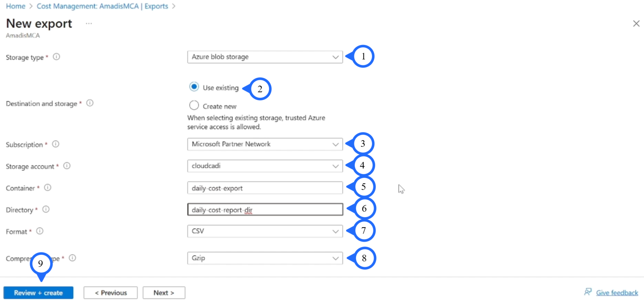The height and width of the screenshot is (302, 644).
Task: Open the Microsoft Partner Network subscription dropdown
Action: tap(265, 144)
